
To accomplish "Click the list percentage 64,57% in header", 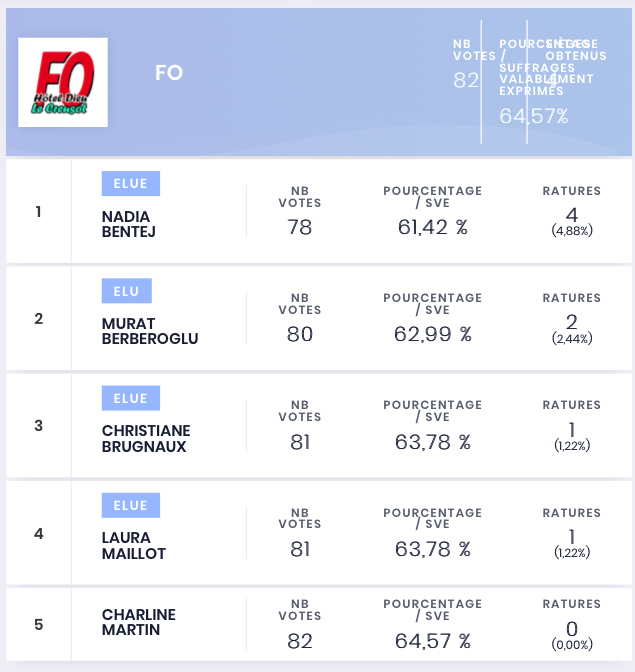I will point(533,116).
